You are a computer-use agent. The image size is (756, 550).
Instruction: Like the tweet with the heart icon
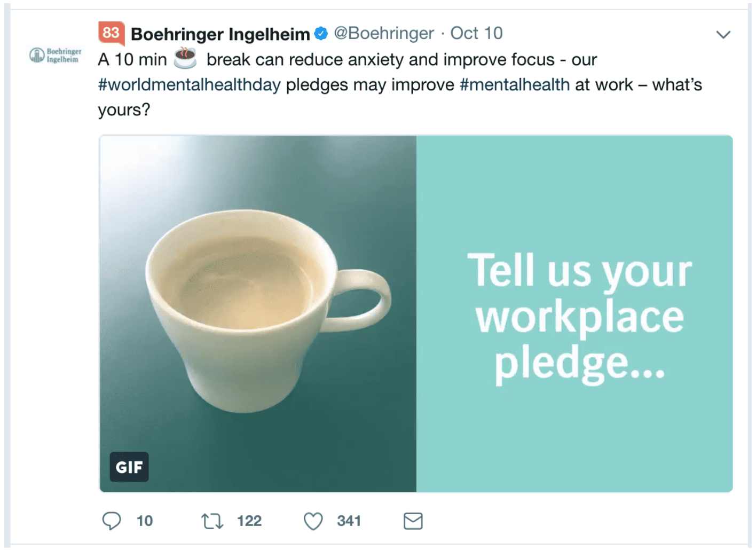click(x=313, y=521)
